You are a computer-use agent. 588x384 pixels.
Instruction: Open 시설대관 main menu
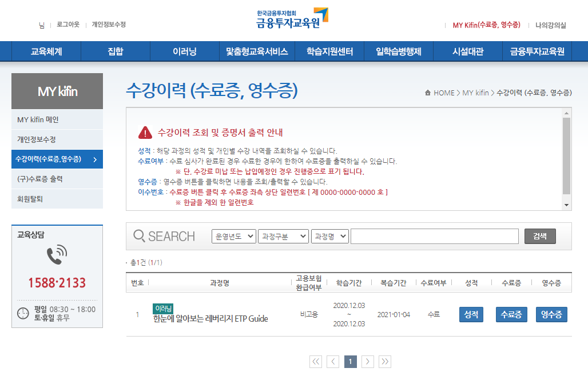point(468,51)
